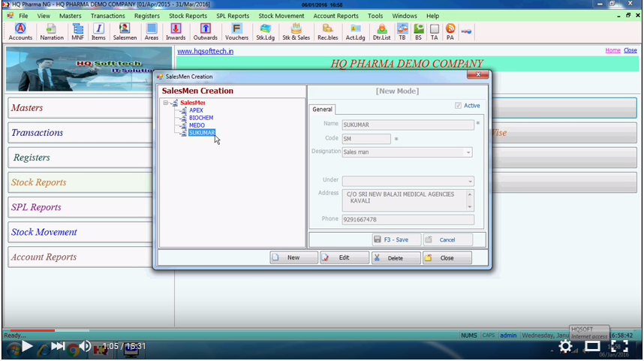Screen dimensions: 644x361
Task: Open Salesmen toolbar icon
Action: tap(125, 32)
